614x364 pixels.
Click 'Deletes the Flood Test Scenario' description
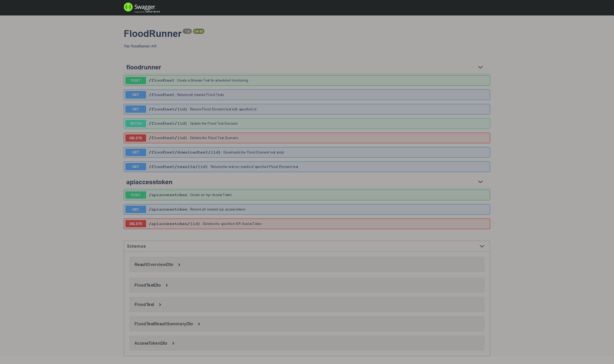(x=214, y=138)
